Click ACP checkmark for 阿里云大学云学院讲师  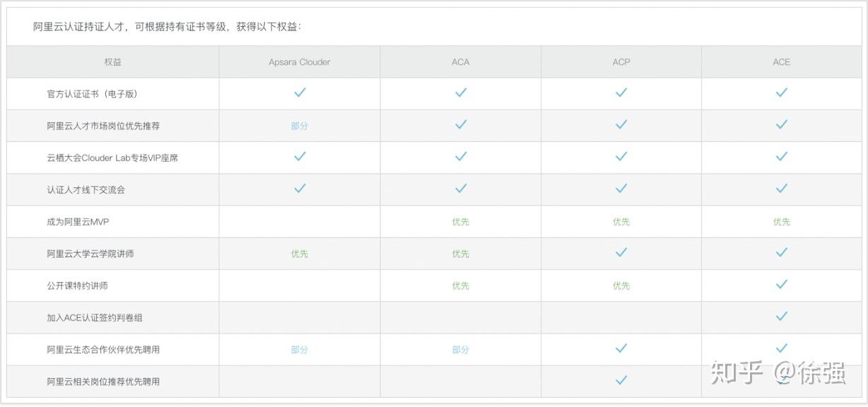pyautogui.click(x=621, y=252)
